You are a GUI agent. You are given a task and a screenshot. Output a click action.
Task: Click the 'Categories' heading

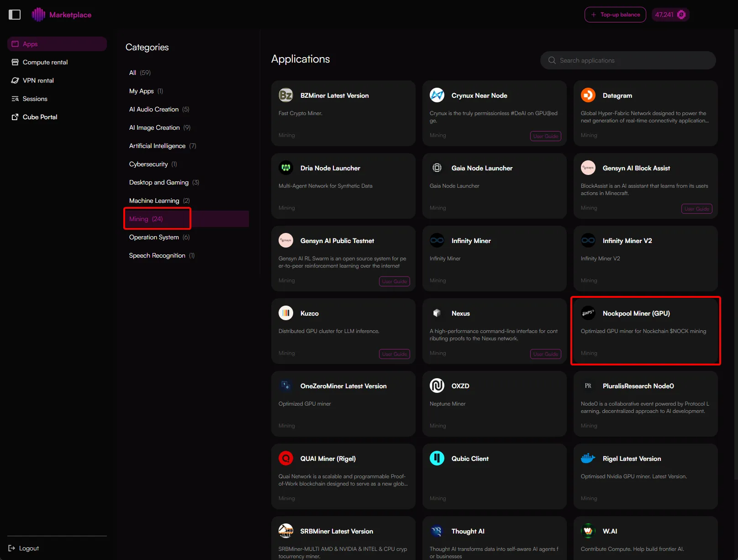147,47
